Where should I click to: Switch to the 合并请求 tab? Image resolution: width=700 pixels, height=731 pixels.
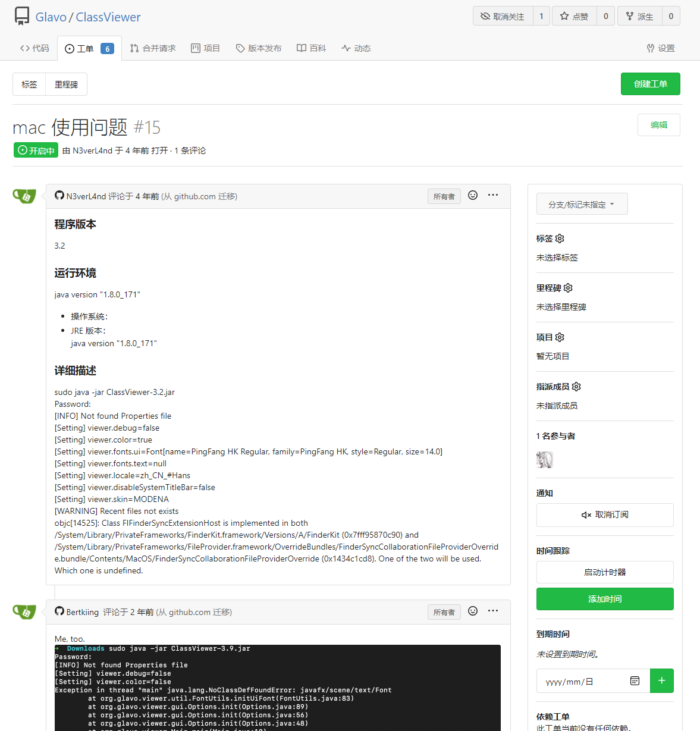tap(153, 48)
